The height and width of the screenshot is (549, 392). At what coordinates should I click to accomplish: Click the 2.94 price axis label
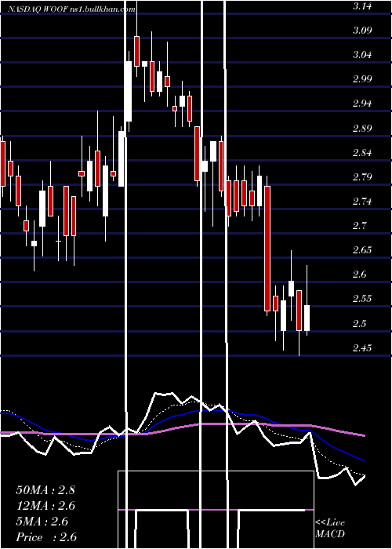[362, 104]
